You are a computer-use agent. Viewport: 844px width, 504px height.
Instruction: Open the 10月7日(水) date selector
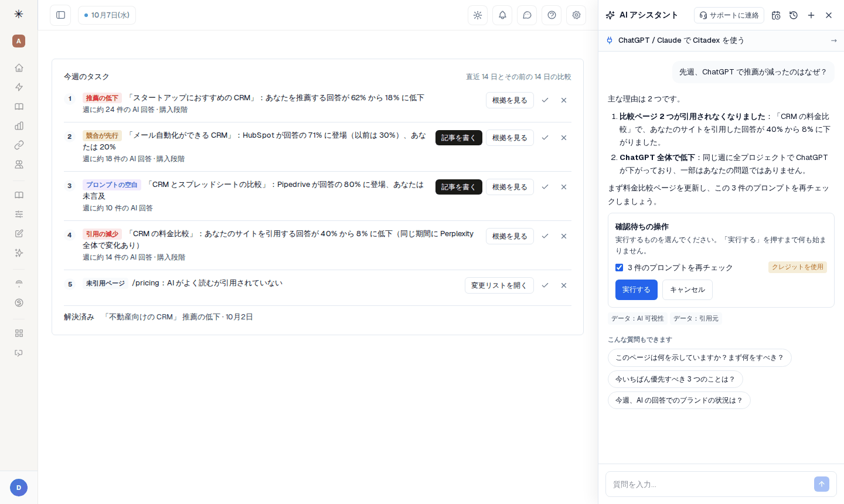107,15
